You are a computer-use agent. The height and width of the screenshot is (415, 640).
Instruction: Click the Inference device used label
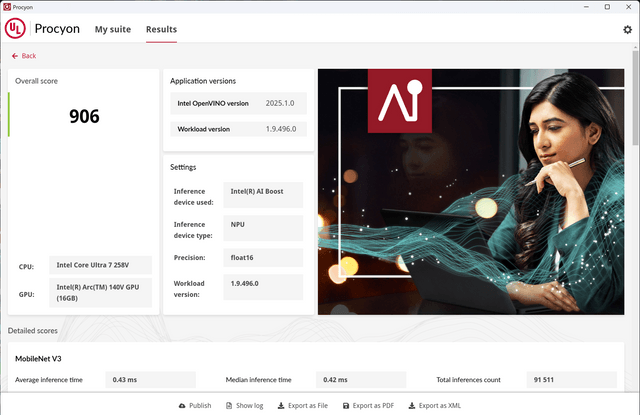click(x=193, y=197)
